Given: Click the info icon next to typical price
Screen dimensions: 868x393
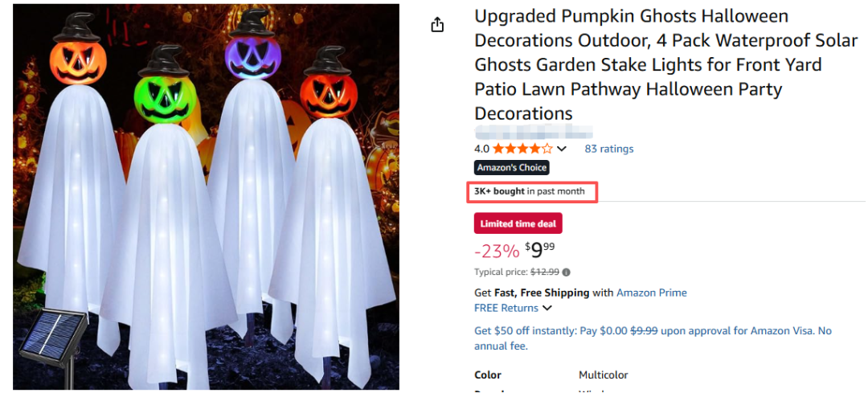Looking at the screenshot, I should [567, 272].
